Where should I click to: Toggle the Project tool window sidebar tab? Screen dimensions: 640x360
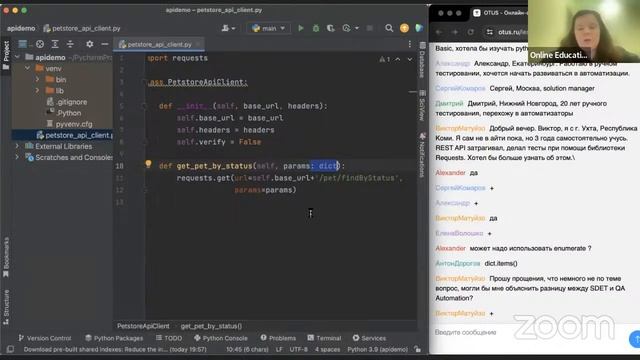point(6,55)
